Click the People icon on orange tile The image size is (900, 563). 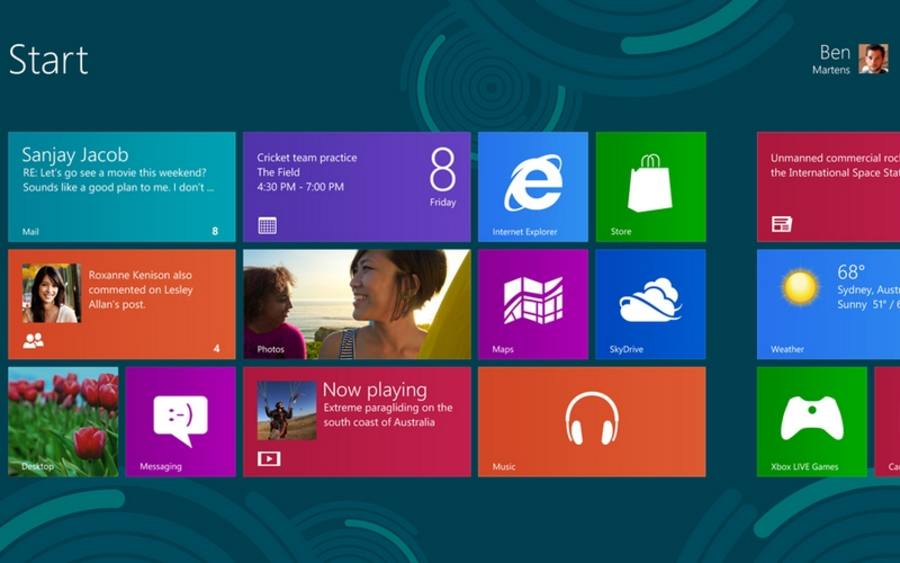click(33, 341)
